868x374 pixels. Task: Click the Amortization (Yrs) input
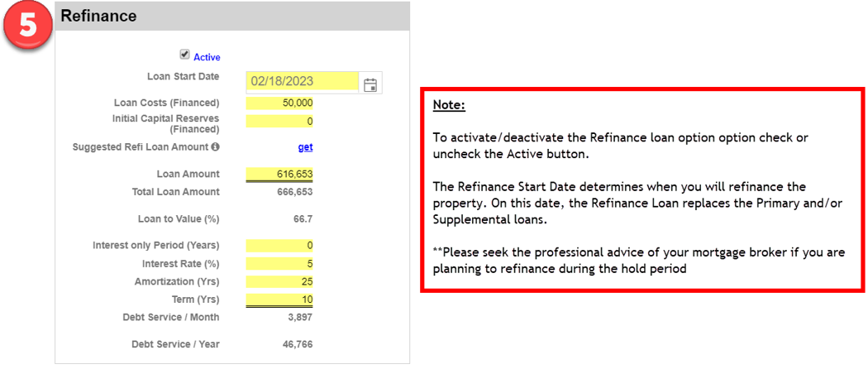[279, 282]
